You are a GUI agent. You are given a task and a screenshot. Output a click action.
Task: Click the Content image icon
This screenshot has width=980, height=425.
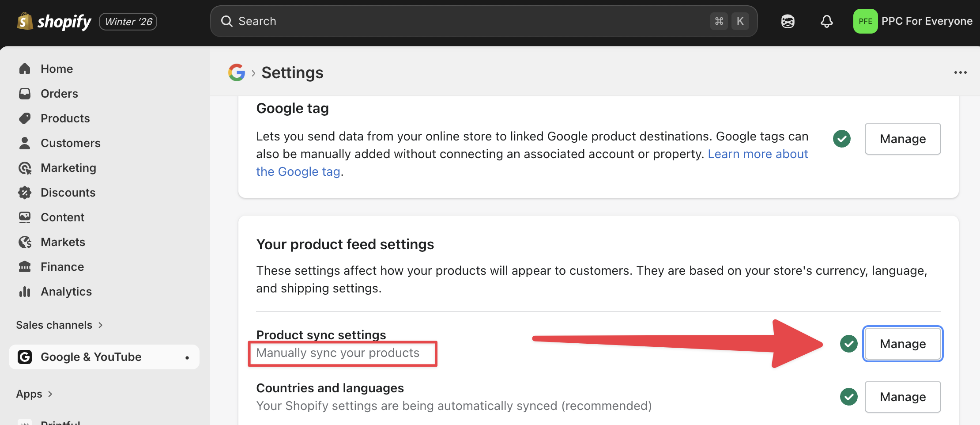25,217
